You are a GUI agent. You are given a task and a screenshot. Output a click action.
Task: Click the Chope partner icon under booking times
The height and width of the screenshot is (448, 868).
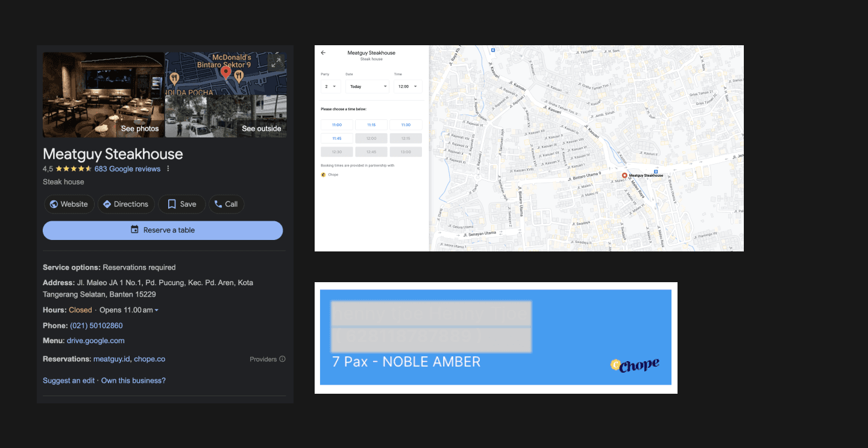323,175
